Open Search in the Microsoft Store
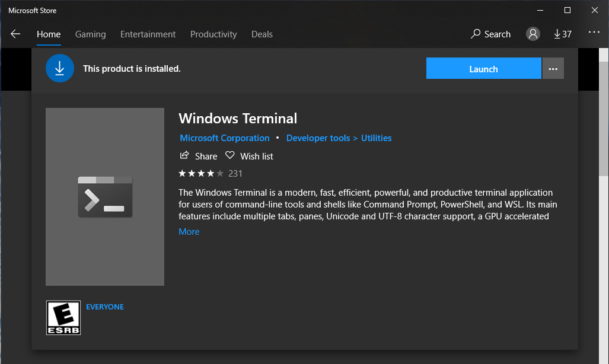The height and width of the screenshot is (364, 609). [490, 34]
